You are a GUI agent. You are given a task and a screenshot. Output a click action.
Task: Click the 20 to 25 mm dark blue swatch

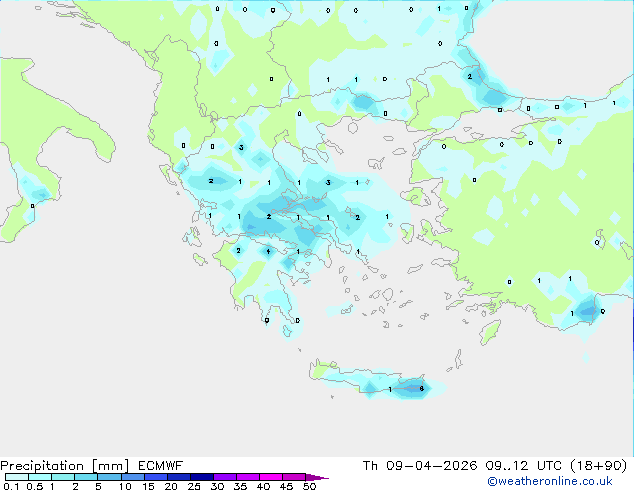(179, 477)
